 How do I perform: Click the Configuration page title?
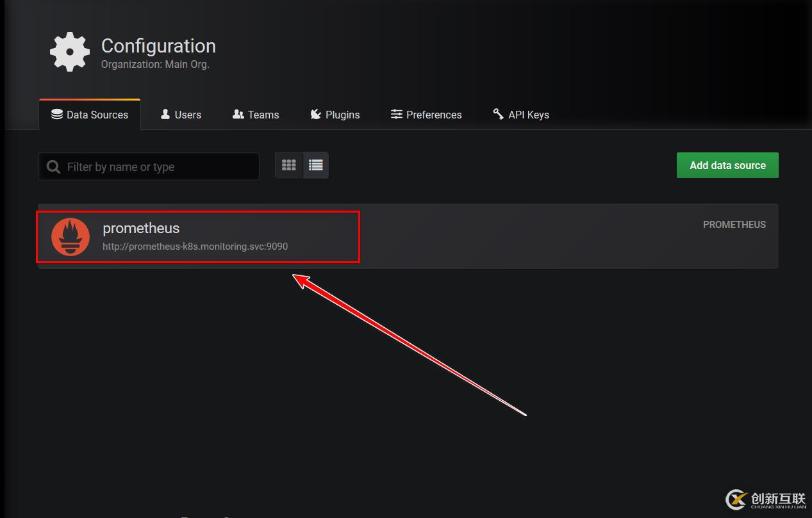158,46
